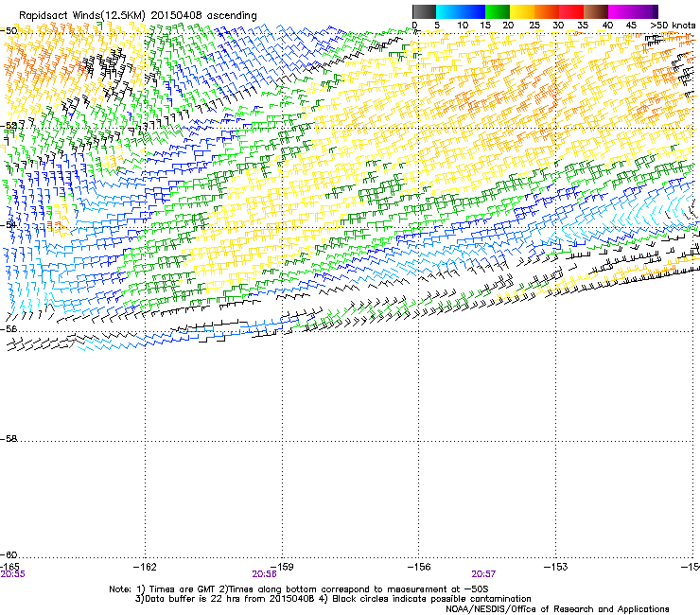Click the latitude label -58
700x615 pixels.
pos(9,439)
